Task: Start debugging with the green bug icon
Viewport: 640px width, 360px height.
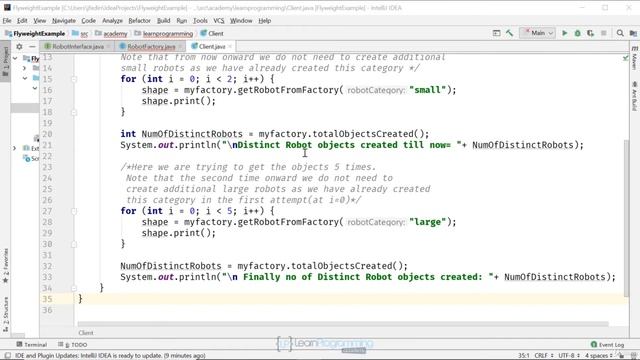Action: click(578, 33)
